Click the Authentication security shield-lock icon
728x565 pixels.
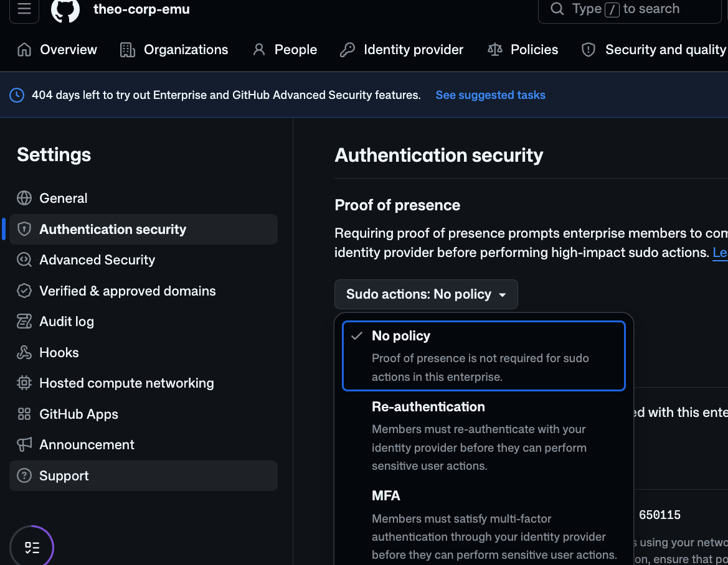click(24, 229)
